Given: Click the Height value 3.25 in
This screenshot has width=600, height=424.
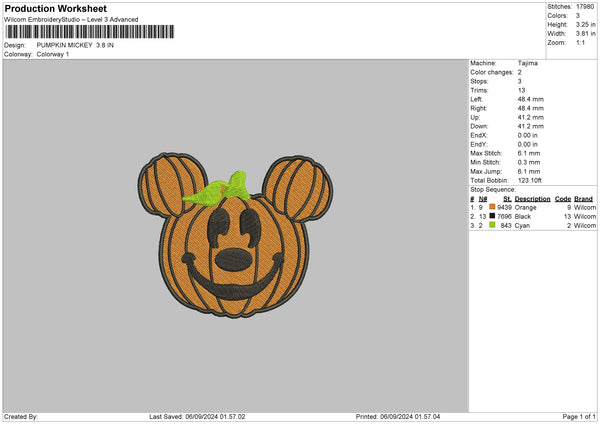Looking at the screenshot, I should coord(586,24).
